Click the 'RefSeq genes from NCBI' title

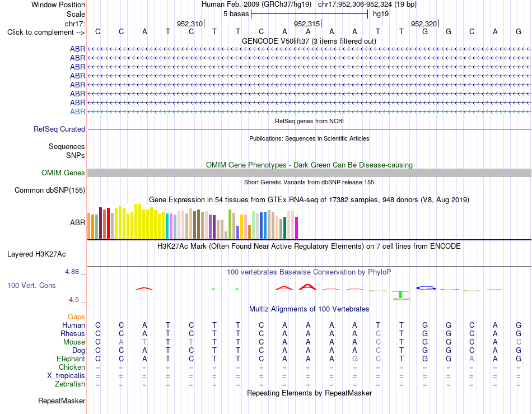click(309, 121)
